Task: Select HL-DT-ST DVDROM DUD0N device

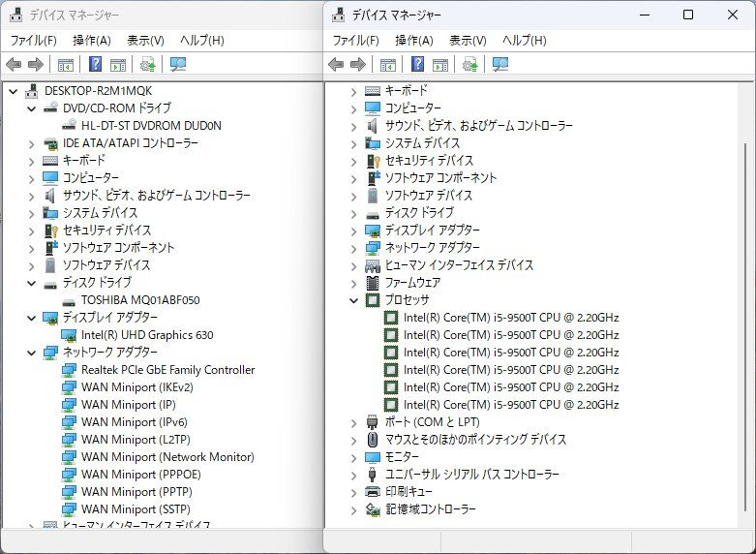Action: tap(151, 126)
